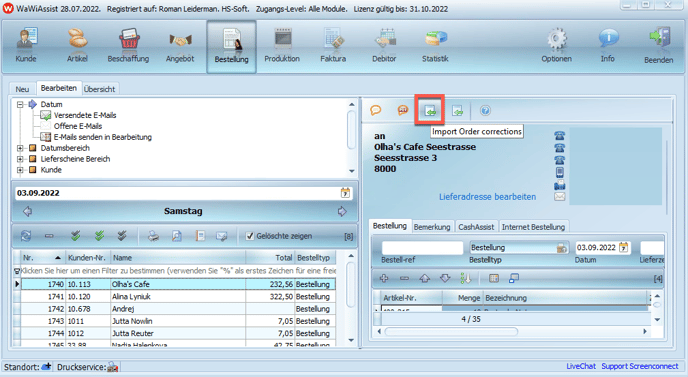Click the blue question mark help icon
688x377 pixels.
tap(485, 111)
